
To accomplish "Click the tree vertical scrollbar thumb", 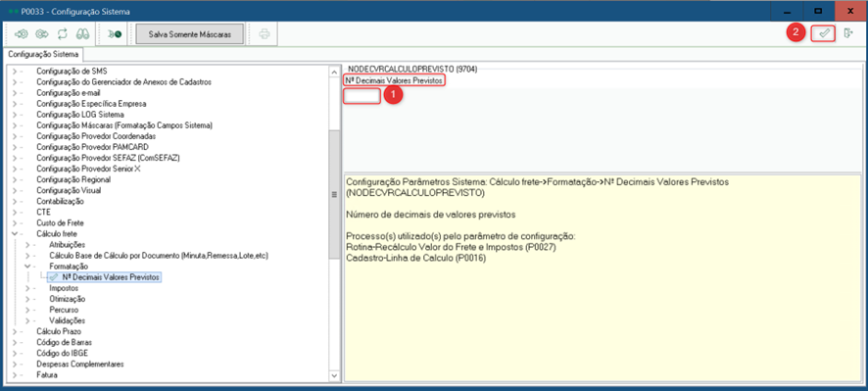I will (x=334, y=194).
